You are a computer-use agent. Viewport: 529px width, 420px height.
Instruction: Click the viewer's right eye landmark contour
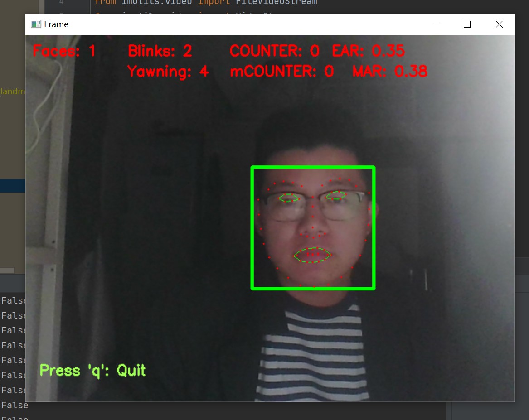[336, 195]
